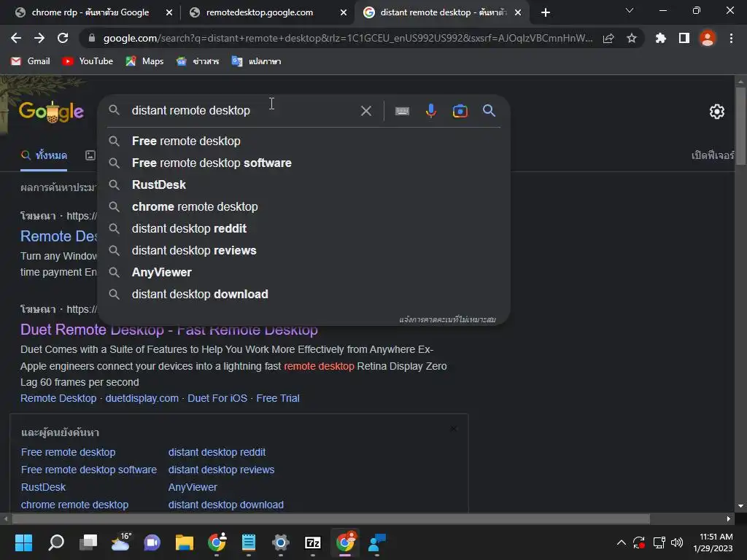Bookmark this page with the star icon
The width and height of the screenshot is (747, 560).
[632, 38]
